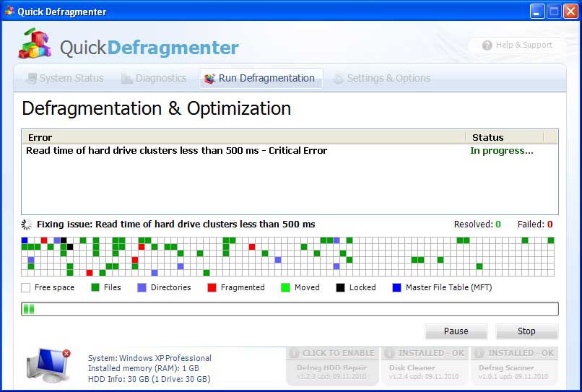Click the 'Resolved: 0' counter
Viewport: 582px width, 392px height.
[477, 225]
